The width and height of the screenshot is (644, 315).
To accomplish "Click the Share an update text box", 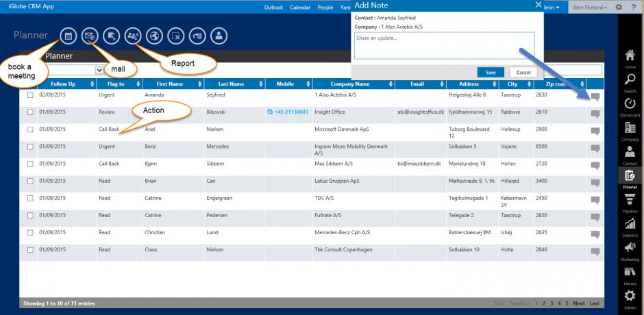I will click(445, 46).
